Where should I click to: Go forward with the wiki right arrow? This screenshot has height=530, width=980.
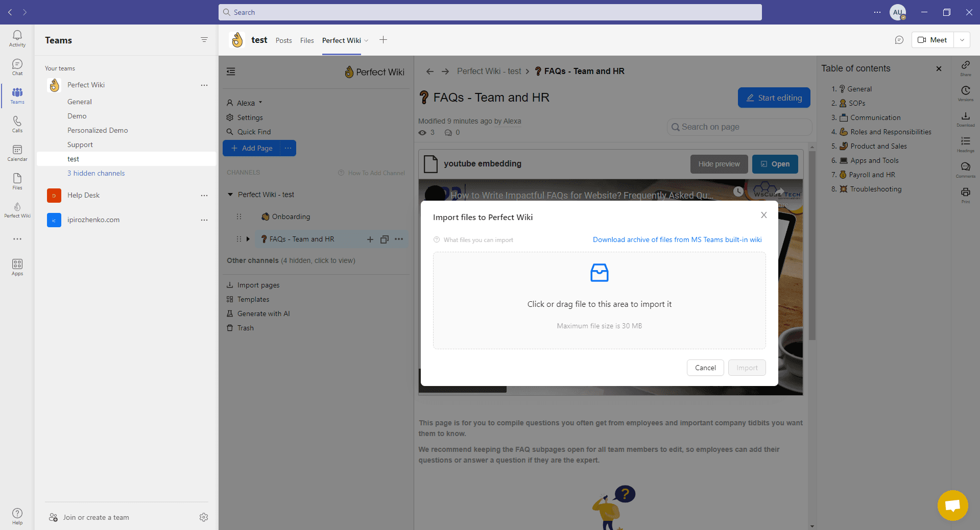click(x=445, y=71)
